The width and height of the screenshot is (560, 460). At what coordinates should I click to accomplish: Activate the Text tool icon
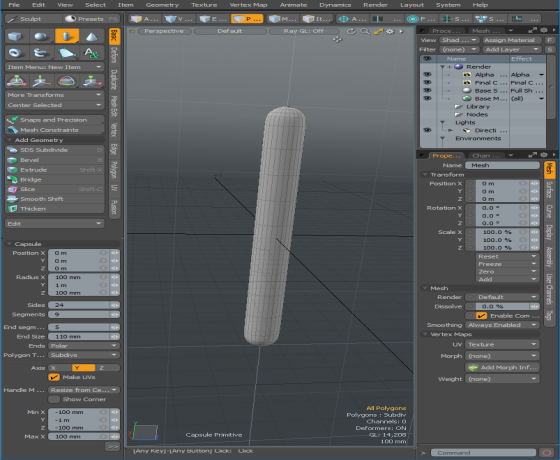92,53
